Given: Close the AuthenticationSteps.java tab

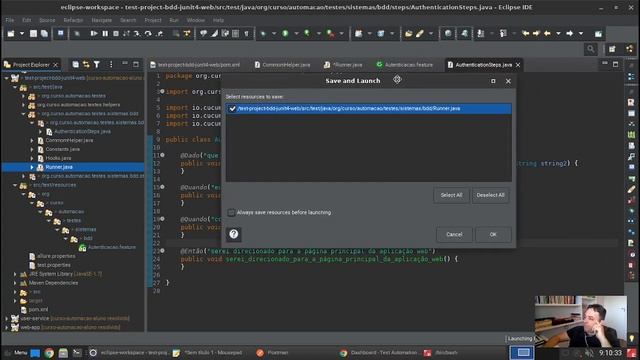Looking at the screenshot, I should tap(518, 65).
